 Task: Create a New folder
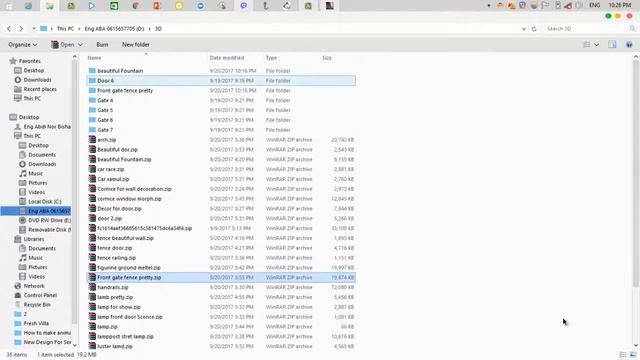pos(136,44)
